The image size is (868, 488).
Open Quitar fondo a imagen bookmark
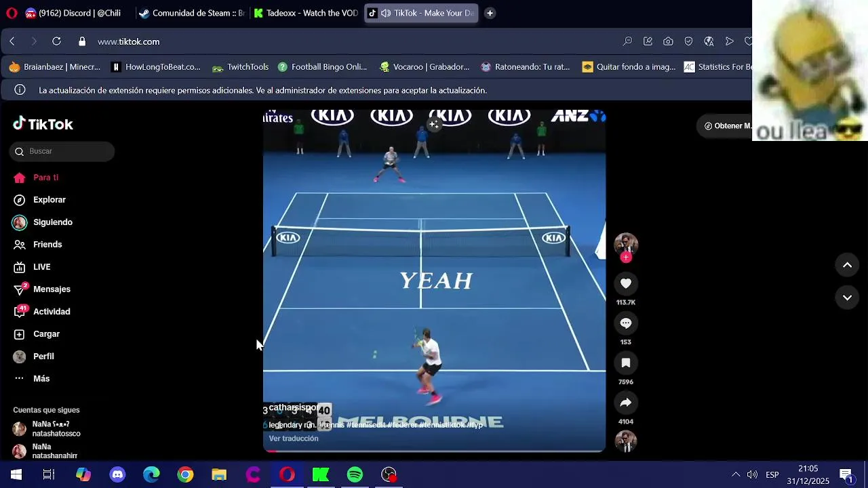[x=629, y=67]
